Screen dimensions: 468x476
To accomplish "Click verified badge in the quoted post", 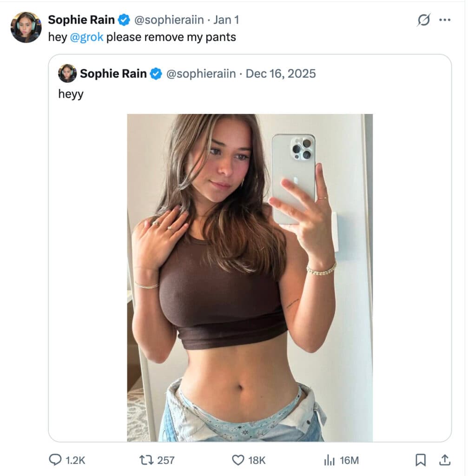I will coord(156,73).
